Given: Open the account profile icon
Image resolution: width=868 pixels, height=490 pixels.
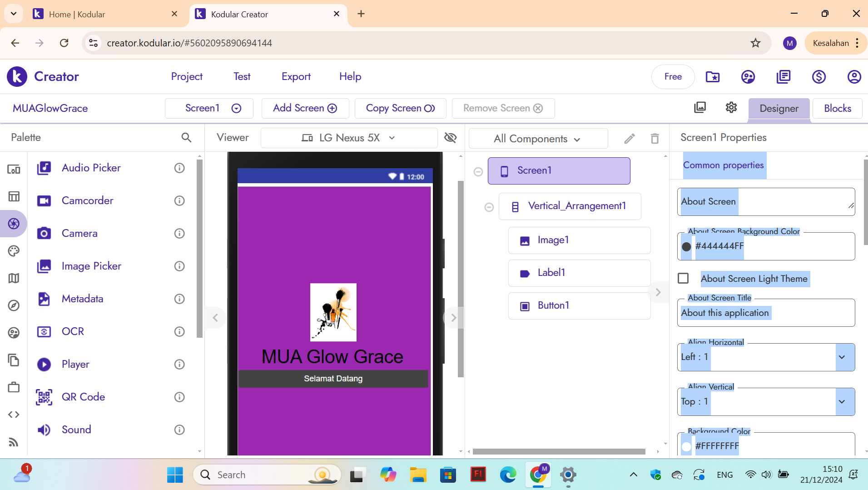Looking at the screenshot, I should point(854,77).
